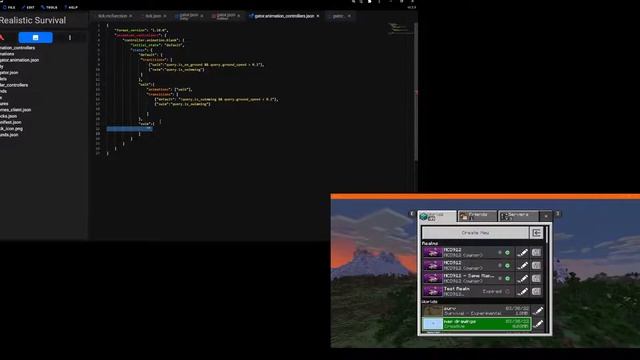
Task: Close the gator.animation_controllers.json tab
Action: (x=318, y=16)
